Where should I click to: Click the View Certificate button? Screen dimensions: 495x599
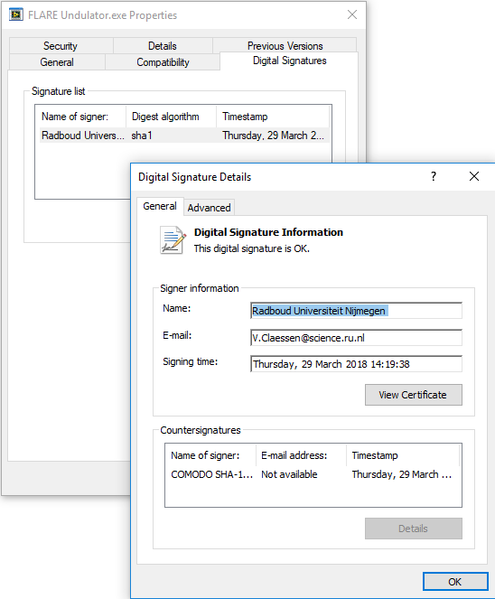click(413, 395)
